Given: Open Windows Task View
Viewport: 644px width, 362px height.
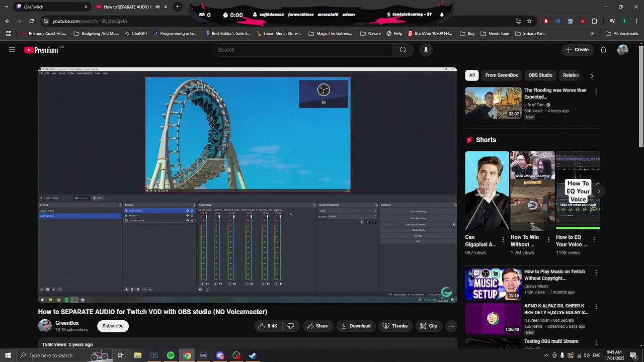Looking at the screenshot, I should pyautogui.click(x=121, y=355).
